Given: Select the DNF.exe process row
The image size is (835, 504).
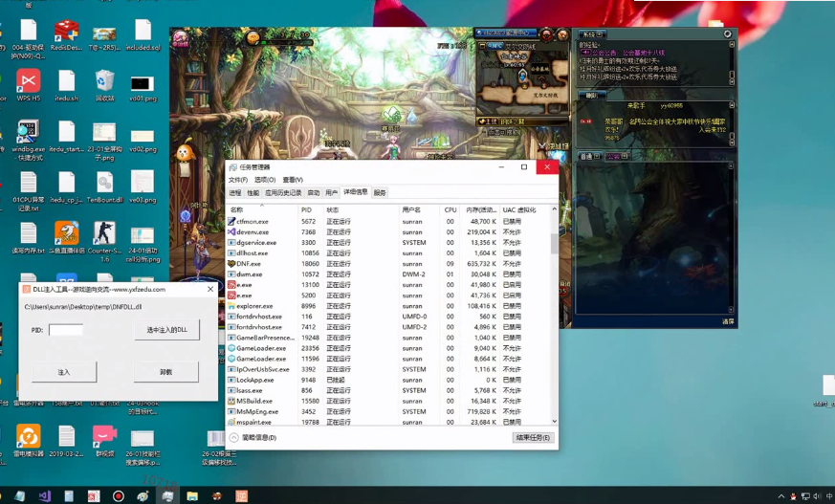Looking at the screenshot, I should pos(249,263).
